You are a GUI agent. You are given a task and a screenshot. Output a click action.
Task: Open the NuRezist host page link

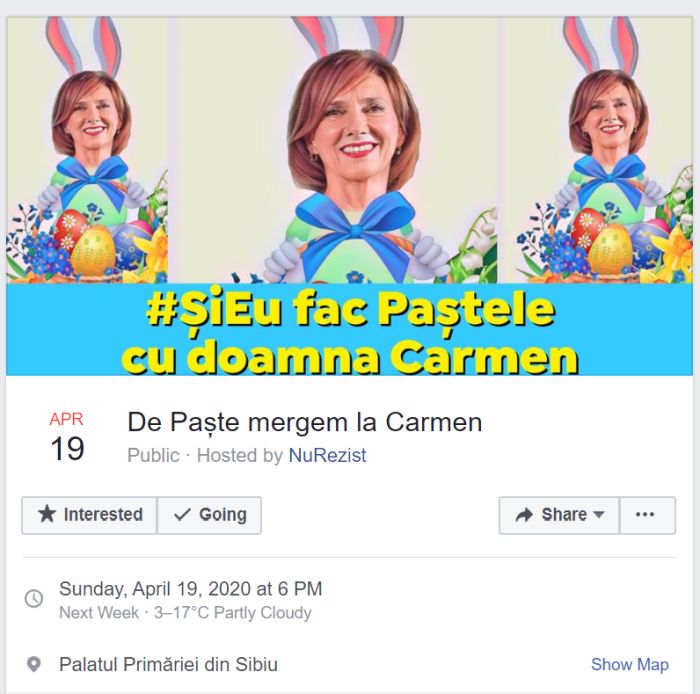(327, 455)
